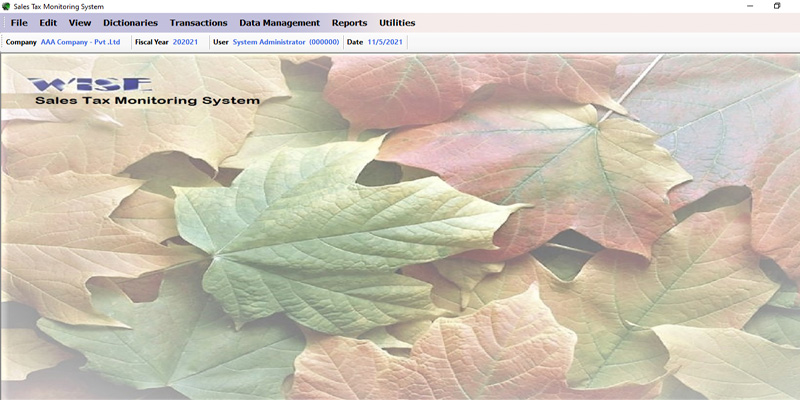Click the app icon in title bar
The image size is (800, 400).
coord(6,6)
